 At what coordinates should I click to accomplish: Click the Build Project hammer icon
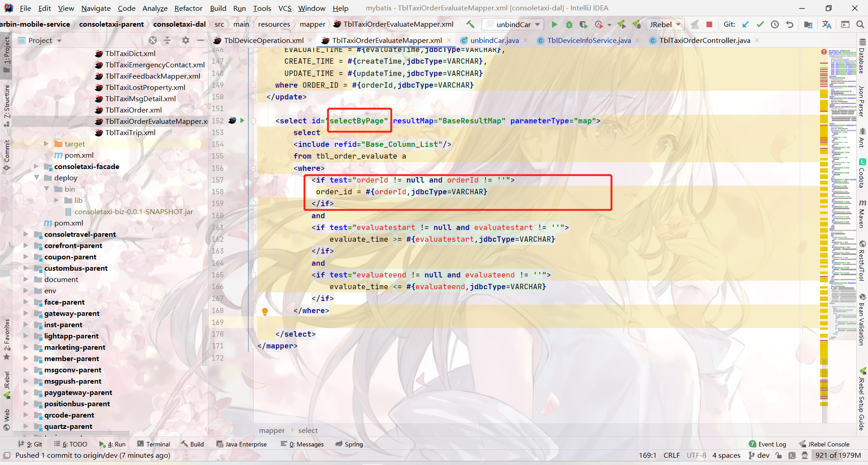point(470,24)
